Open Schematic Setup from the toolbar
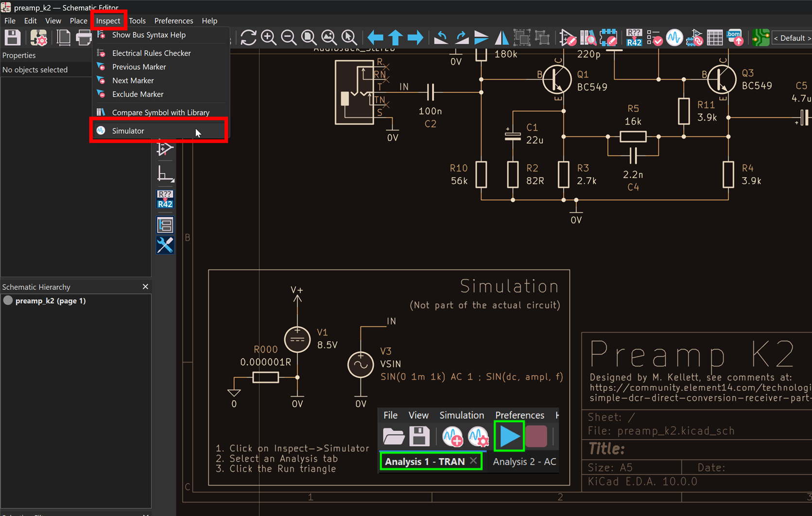Viewport: 812px width, 516px height. click(x=38, y=37)
